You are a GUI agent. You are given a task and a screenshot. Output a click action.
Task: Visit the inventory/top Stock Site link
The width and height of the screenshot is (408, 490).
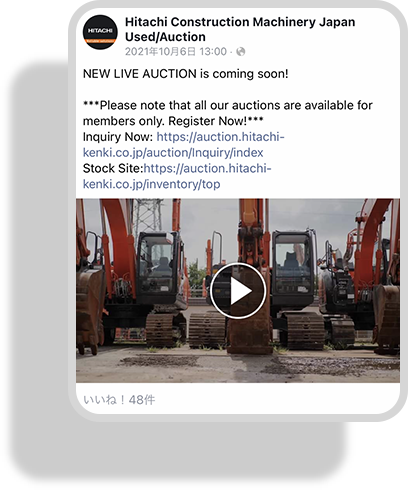click(177, 176)
